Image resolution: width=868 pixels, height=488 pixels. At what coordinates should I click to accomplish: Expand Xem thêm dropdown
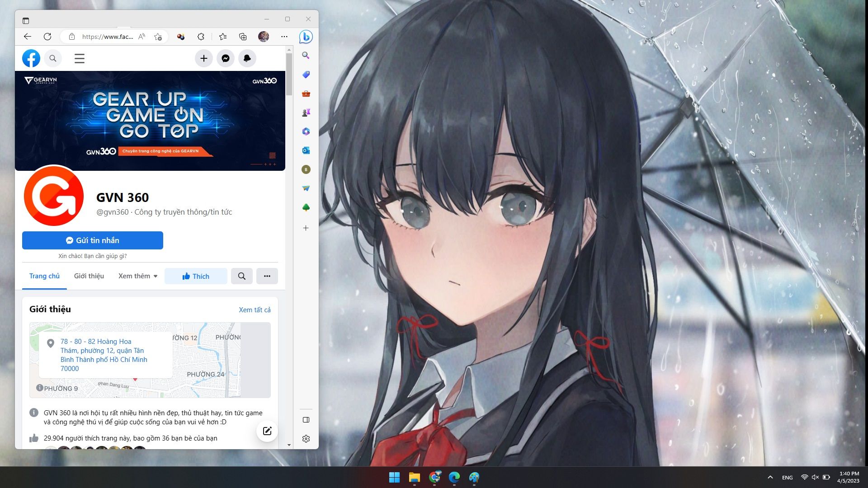click(x=138, y=276)
